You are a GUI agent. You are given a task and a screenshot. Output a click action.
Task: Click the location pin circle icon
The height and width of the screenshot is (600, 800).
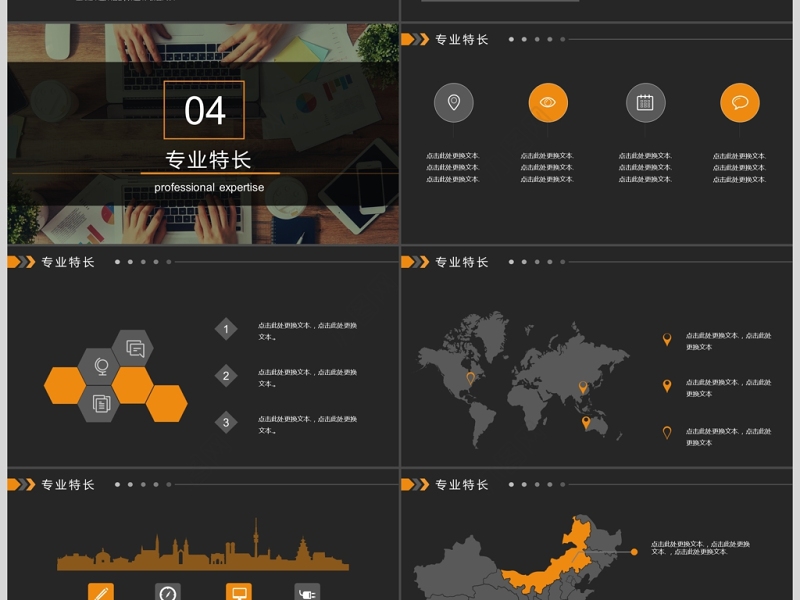(x=453, y=103)
